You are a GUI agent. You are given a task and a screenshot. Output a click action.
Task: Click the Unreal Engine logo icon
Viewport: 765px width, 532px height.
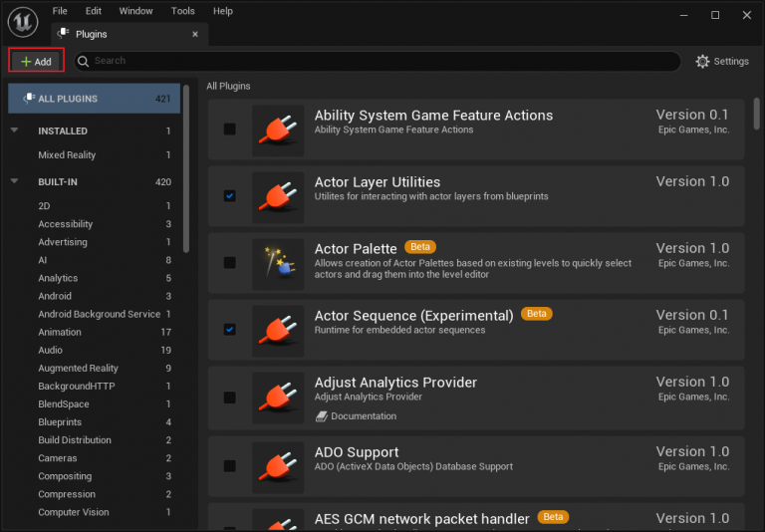[x=23, y=20]
